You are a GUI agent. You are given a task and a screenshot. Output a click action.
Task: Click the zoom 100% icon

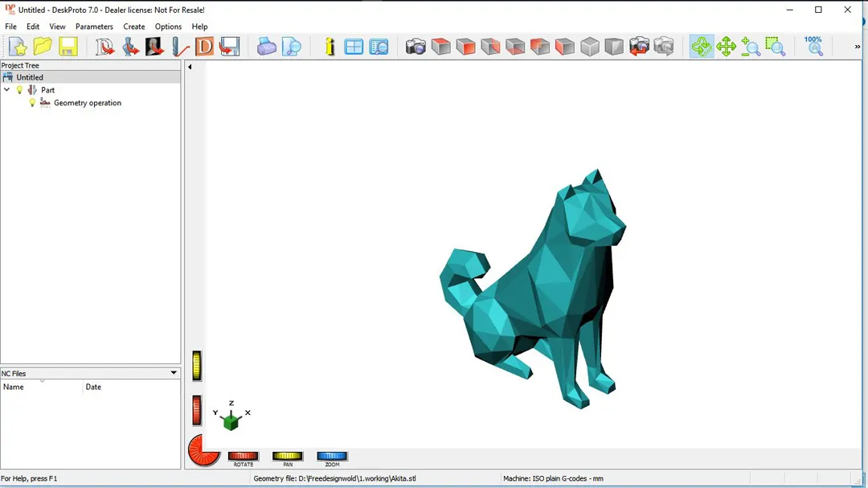813,47
